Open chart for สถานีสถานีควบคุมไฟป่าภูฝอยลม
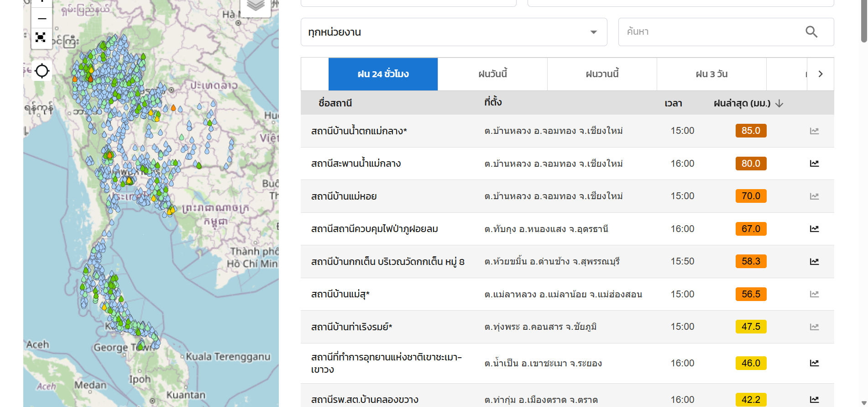 814,229
